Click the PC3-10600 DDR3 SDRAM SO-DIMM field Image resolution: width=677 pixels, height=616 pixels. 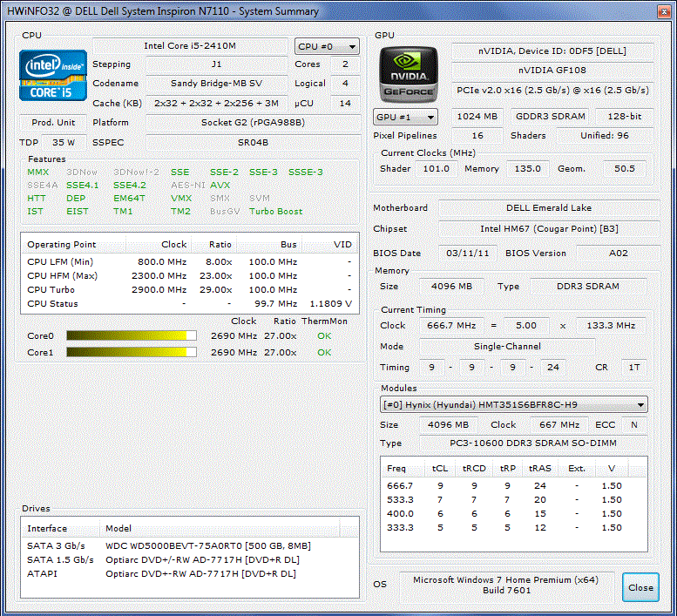tap(533, 443)
